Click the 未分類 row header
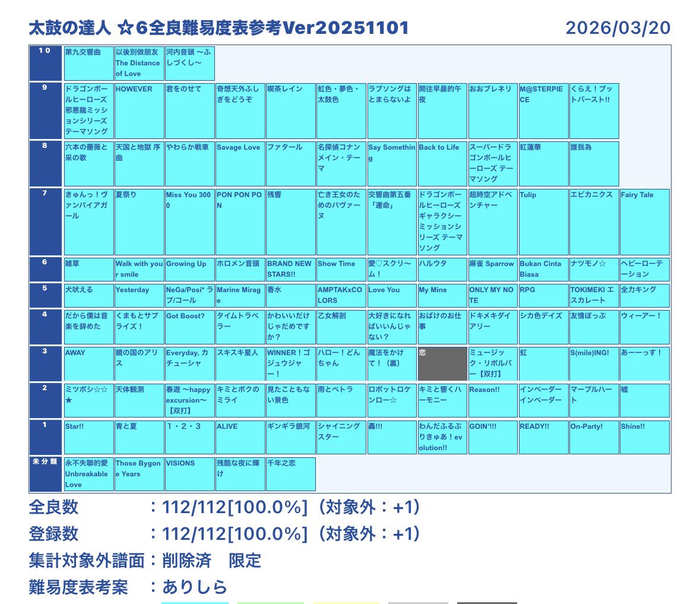Viewport: 700px width, 604px height. point(46,474)
